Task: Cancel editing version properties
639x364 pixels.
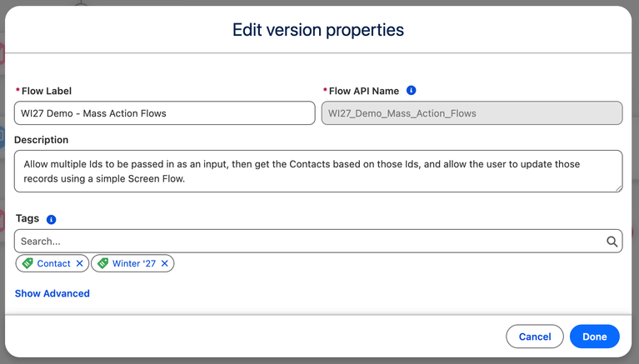Action: tap(535, 337)
